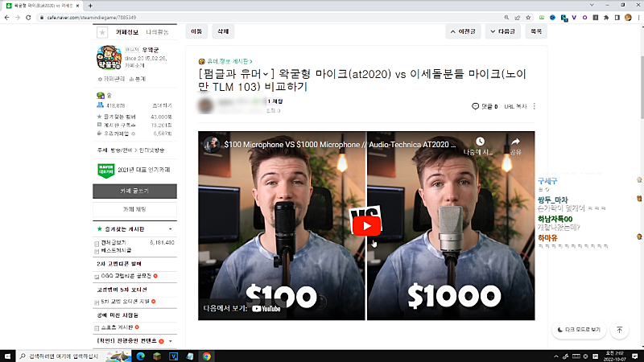Click the 카페 글쓰기 write post button
This screenshot has width=644, height=362.
click(x=134, y=191)
